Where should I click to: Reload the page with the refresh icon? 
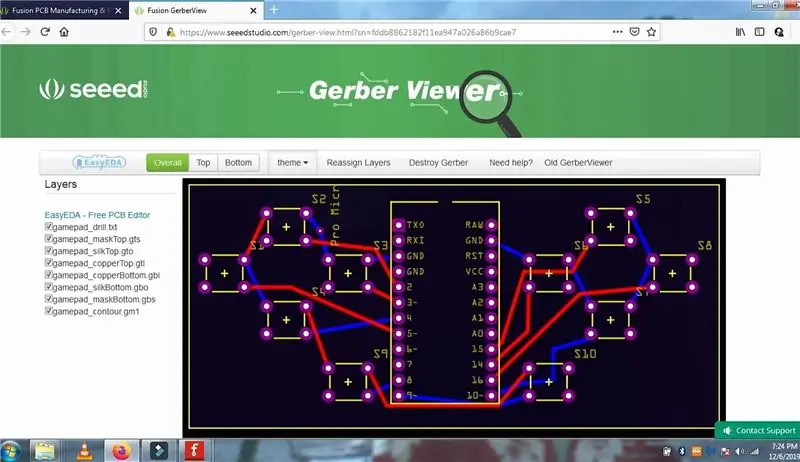coord(45,32)
